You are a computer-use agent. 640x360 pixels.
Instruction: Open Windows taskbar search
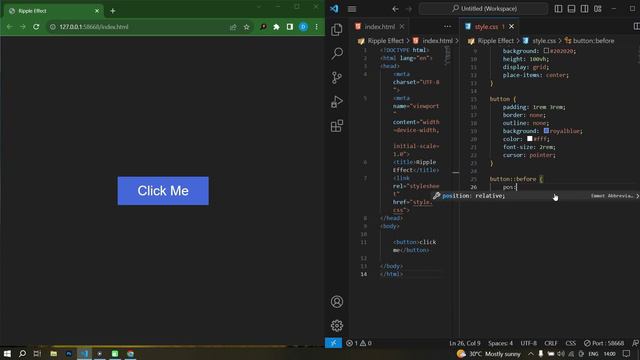click(x=22, y=353)
